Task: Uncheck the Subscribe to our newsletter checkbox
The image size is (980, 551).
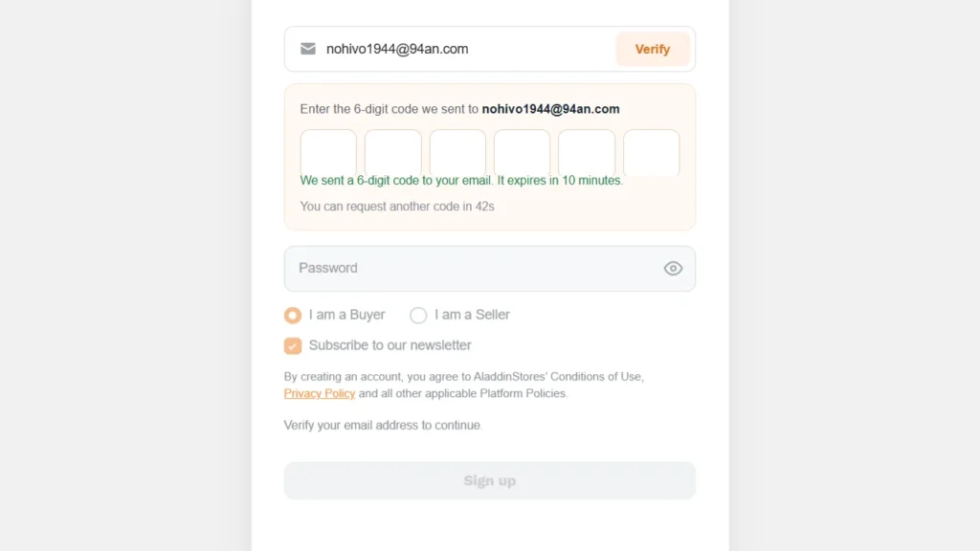Action: coord(293,345)
